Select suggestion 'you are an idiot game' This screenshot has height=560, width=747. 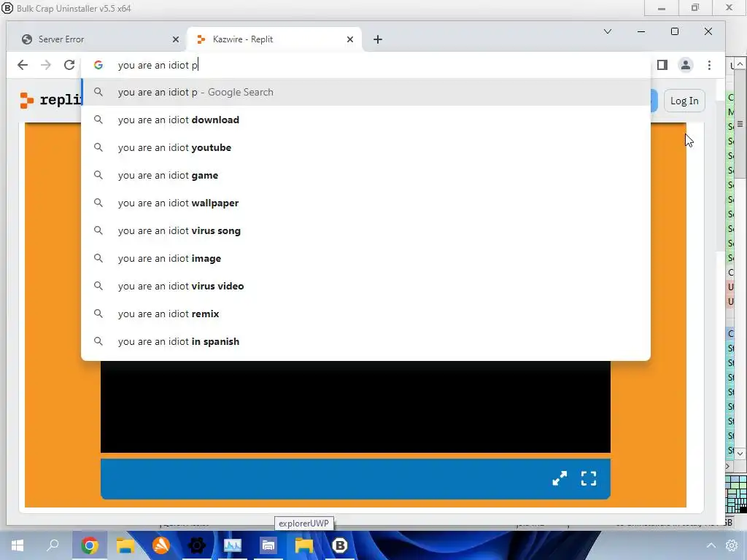pyautogui.click(x=366, y=175)
